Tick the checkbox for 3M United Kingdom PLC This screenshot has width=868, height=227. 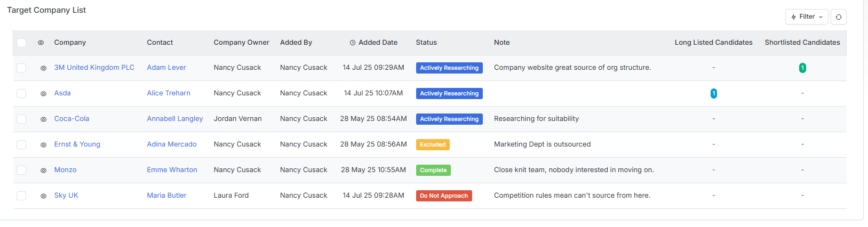tap(21, 68)
